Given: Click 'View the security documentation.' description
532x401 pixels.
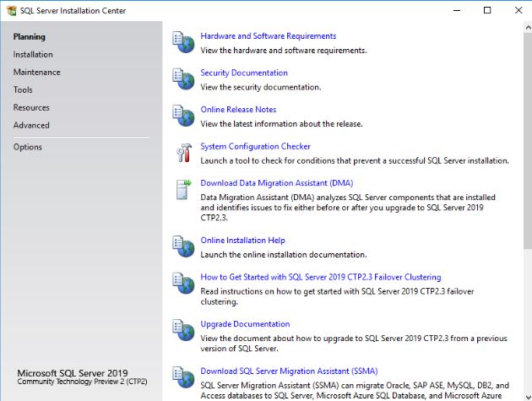Looking at the screenshot, I should tap(261, 87).
